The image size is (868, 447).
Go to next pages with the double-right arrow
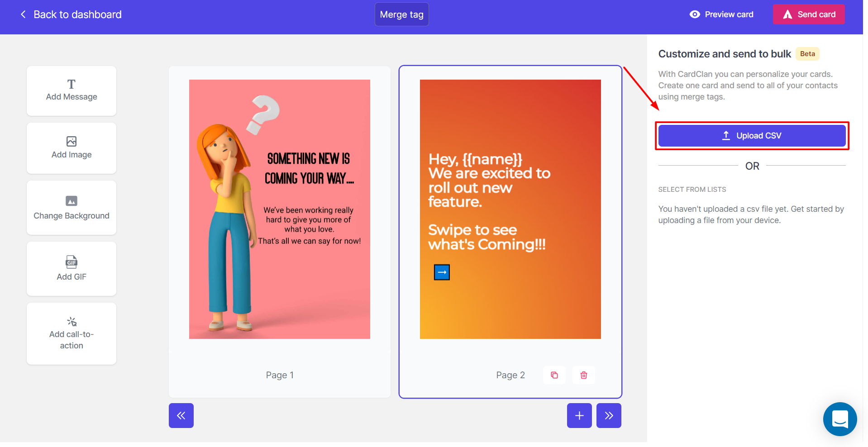point(609,415)
